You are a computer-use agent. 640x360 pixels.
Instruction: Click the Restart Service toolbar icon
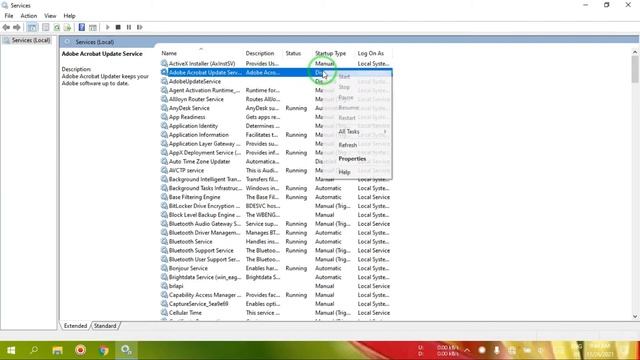(140, 27)
